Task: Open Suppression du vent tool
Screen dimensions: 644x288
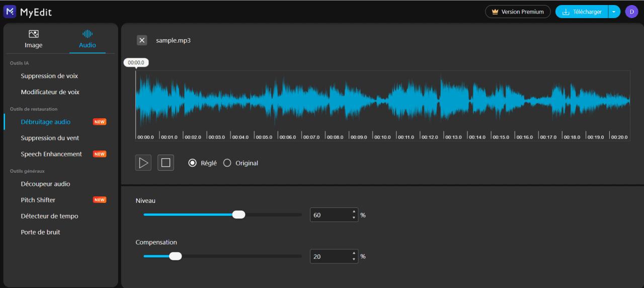Action: coord(50,138)
